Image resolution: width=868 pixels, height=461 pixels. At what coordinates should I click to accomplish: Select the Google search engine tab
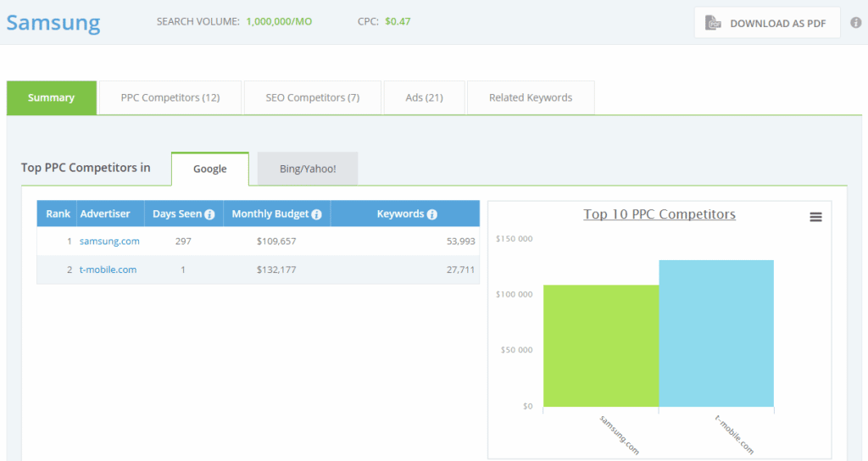click(x=209, y=169)
